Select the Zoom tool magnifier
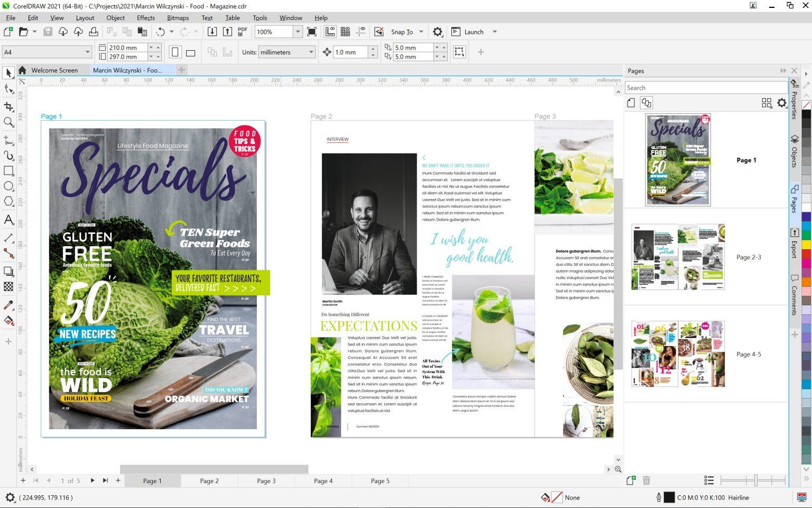This screenshot has width=812, height=508. pos(8,122)
